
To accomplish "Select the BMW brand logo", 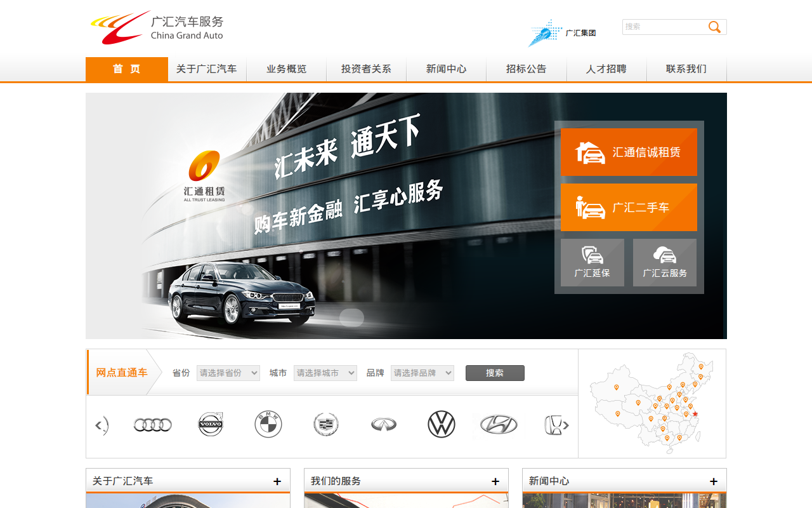I will [268, 424].
